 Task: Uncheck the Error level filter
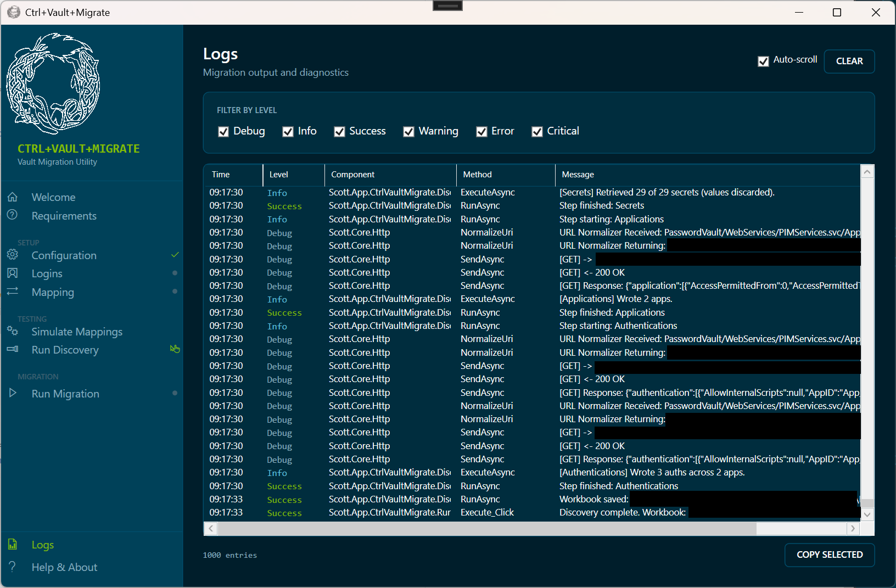click(481, 132)
